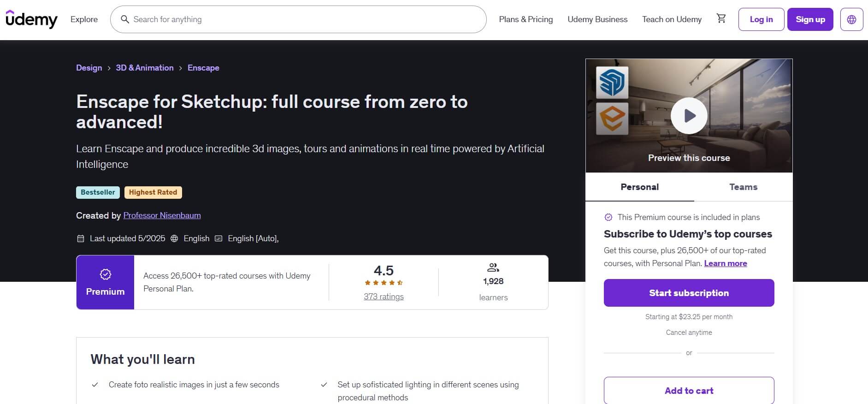Click the globe icon next to English

(x=174, y=238)
